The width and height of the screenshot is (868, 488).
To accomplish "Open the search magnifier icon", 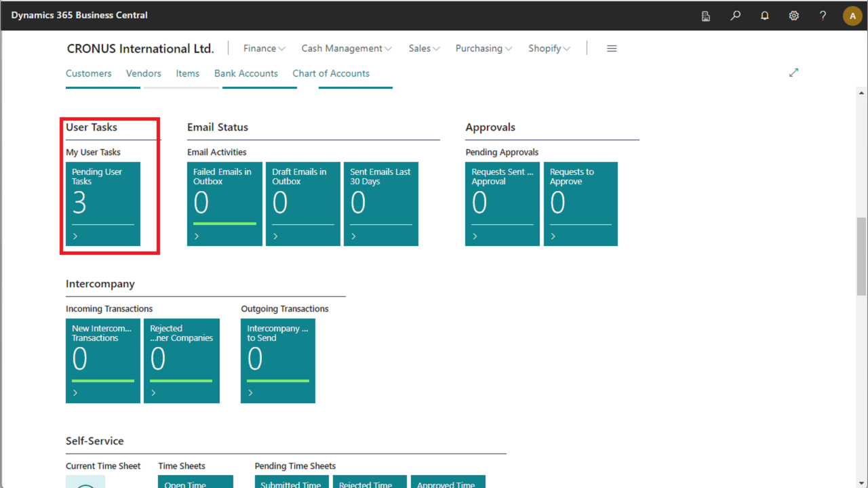I will [735, 16].
